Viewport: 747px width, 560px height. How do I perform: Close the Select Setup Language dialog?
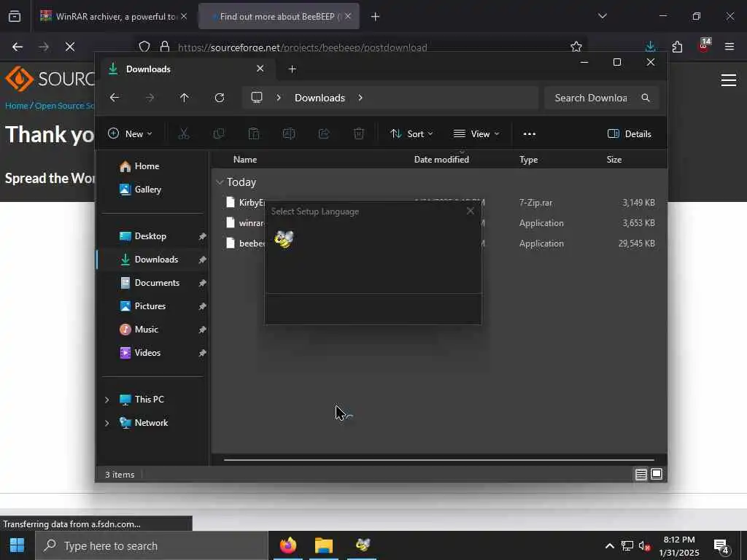(471, 211)
